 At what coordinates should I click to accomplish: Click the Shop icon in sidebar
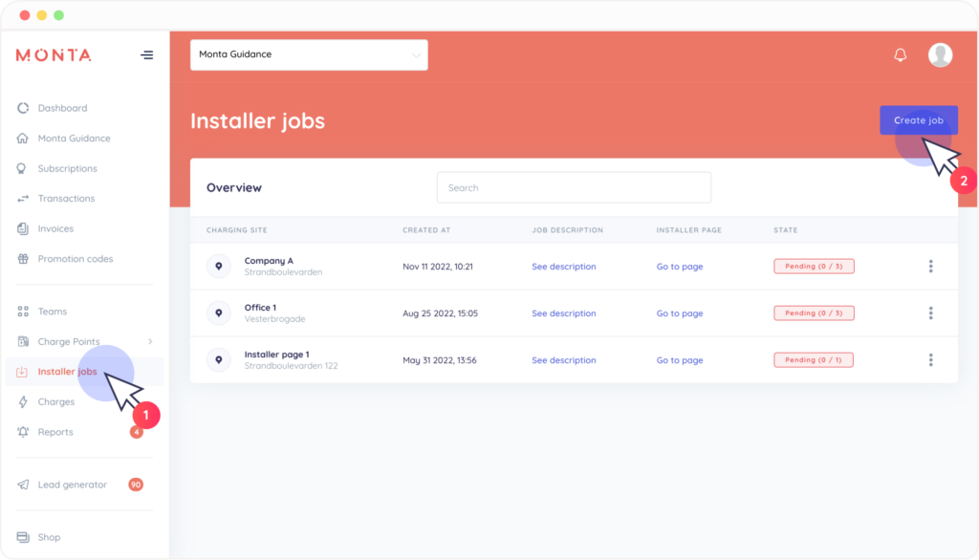23,537
